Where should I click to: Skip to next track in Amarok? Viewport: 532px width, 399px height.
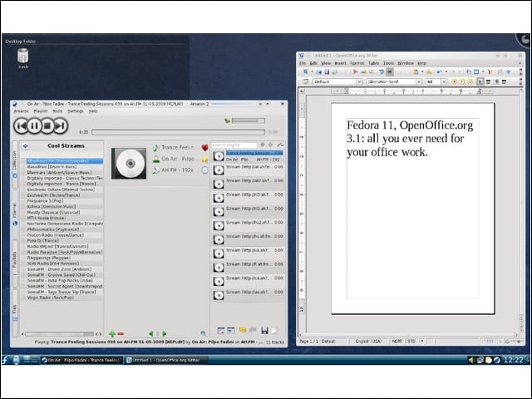click(61, 126)
